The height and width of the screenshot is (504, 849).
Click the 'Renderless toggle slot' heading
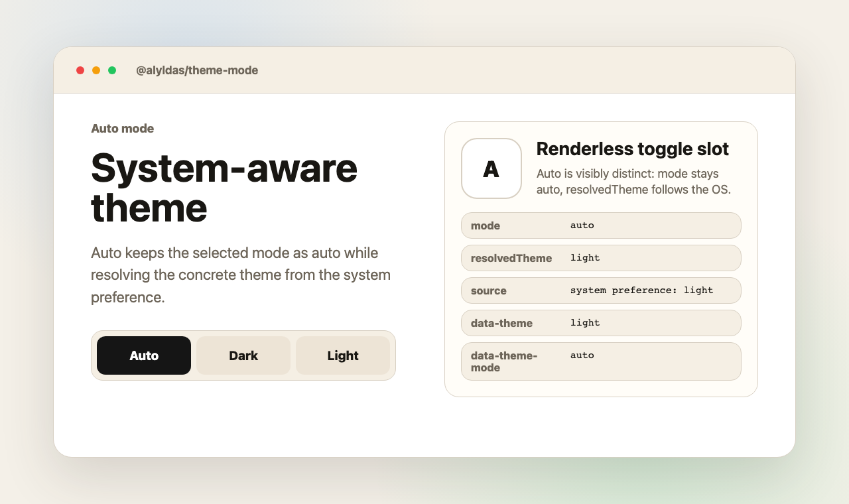pyautogui.click(x=632, y=149)
